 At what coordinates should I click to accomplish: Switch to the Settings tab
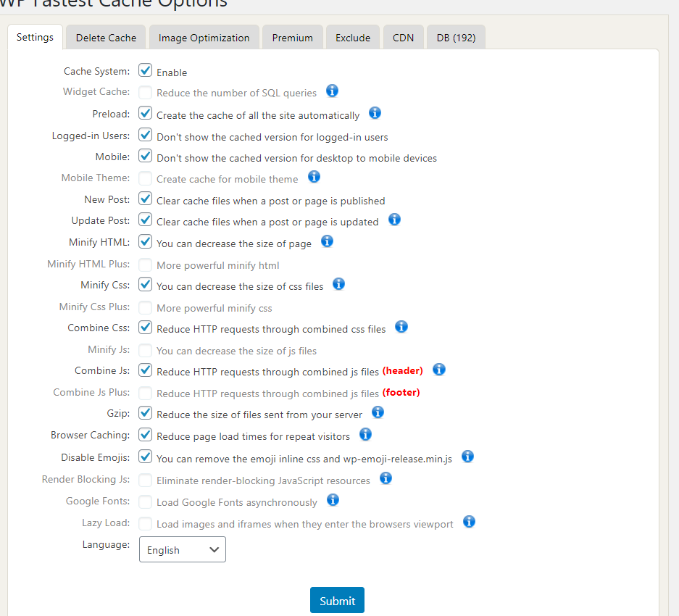click(35, 37)
